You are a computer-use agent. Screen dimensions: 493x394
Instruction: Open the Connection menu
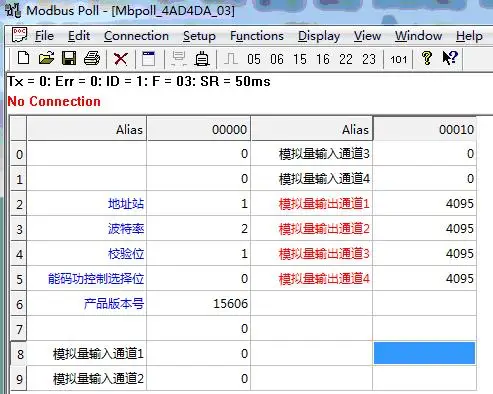tap(136, 36)
